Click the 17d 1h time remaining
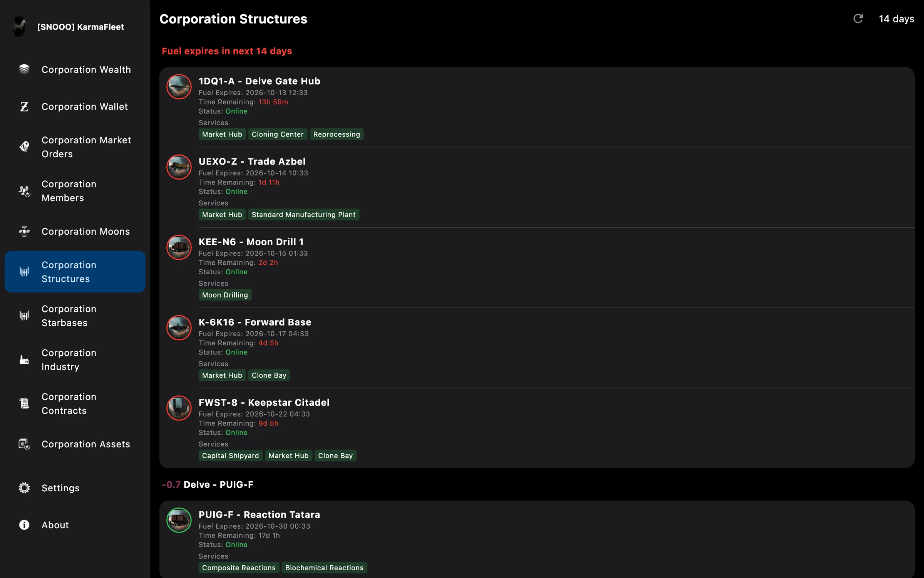The width and height of the screenshot is (924, 578). (x=269, y=535)
